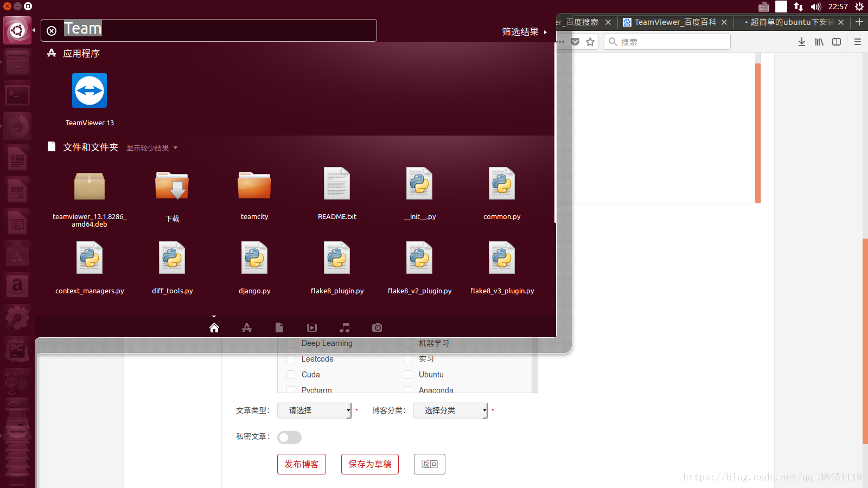Click the clock showing 22:57
This screenshot has width=868, height=488.
click(838, 7)
